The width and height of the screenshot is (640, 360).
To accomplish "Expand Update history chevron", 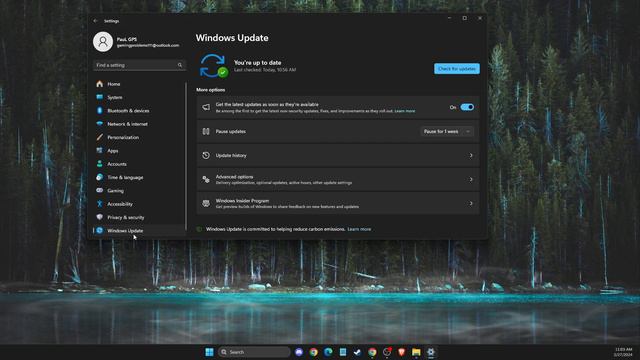I will pos(471,156).
